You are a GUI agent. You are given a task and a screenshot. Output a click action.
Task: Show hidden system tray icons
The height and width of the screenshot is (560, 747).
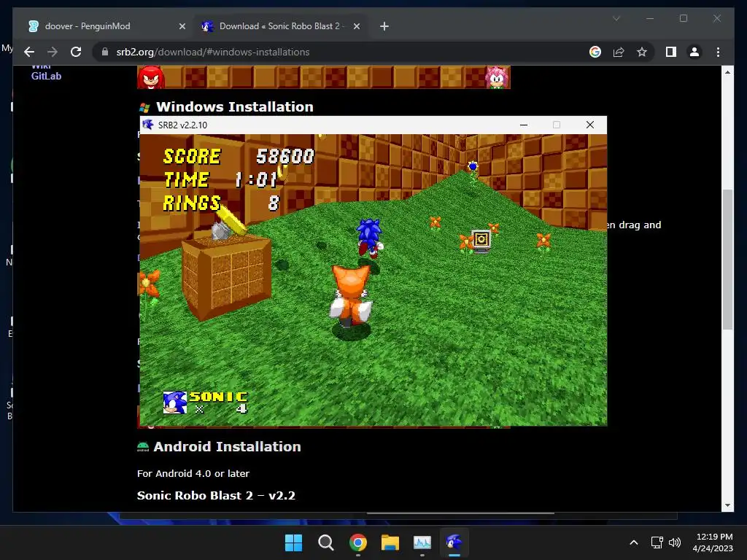634,542
